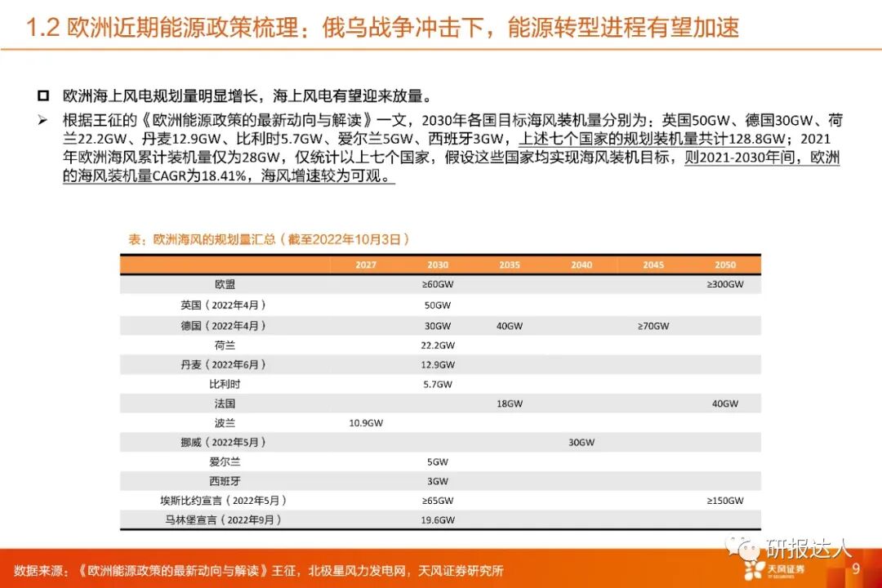Click the 西班牙 row label
The image size is (882, 588).
click(225, 481)
